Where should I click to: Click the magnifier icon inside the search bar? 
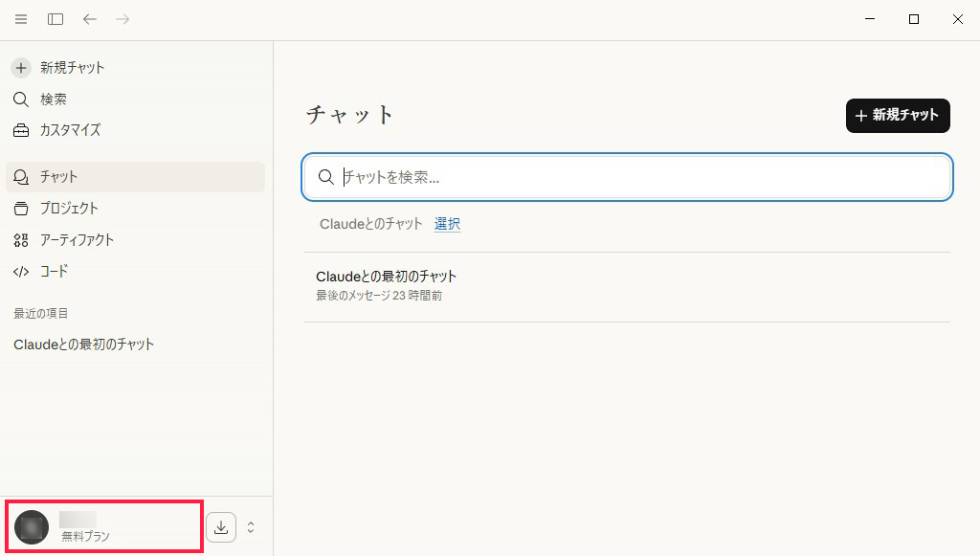(x=325, y=177)
